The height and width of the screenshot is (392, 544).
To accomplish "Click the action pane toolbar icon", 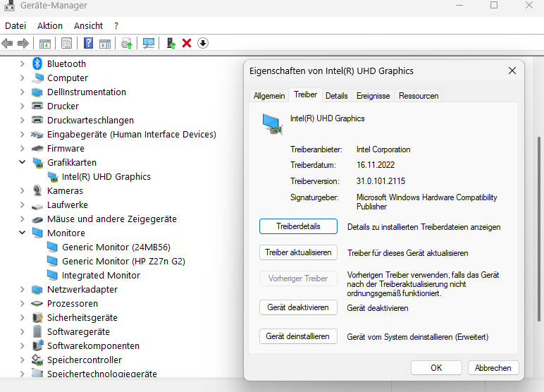I will click(105, 44).
